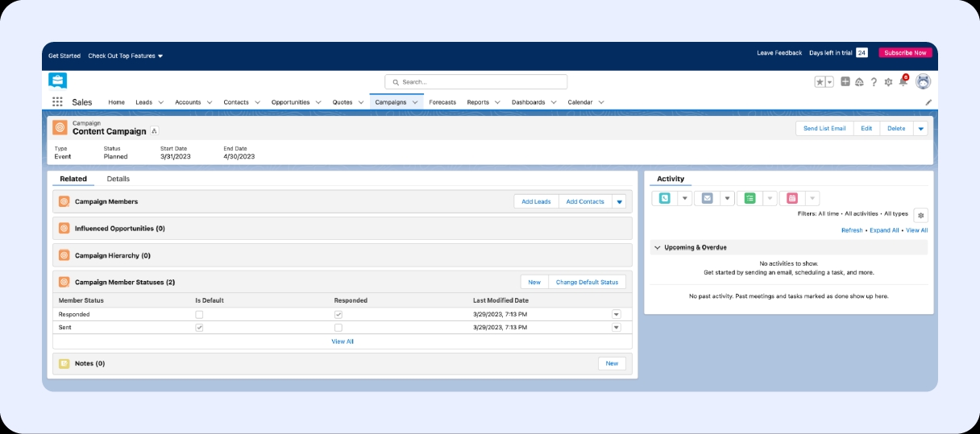
Task: Open the Global Actions plus icon
Action: click(845, 81)
